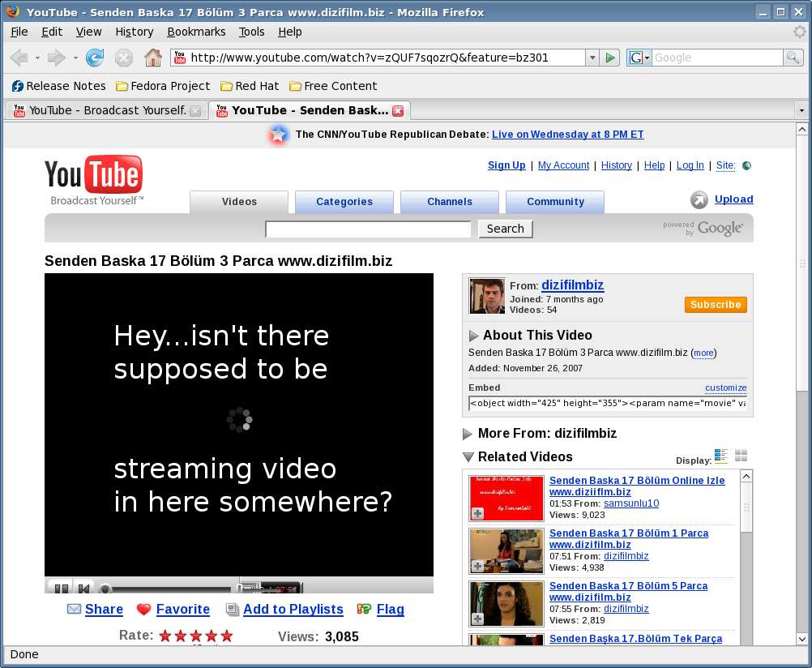The width and height of the screenshot is (812, 668).
Task: Click the Sign Up link
Action: (x=506, y=165)
